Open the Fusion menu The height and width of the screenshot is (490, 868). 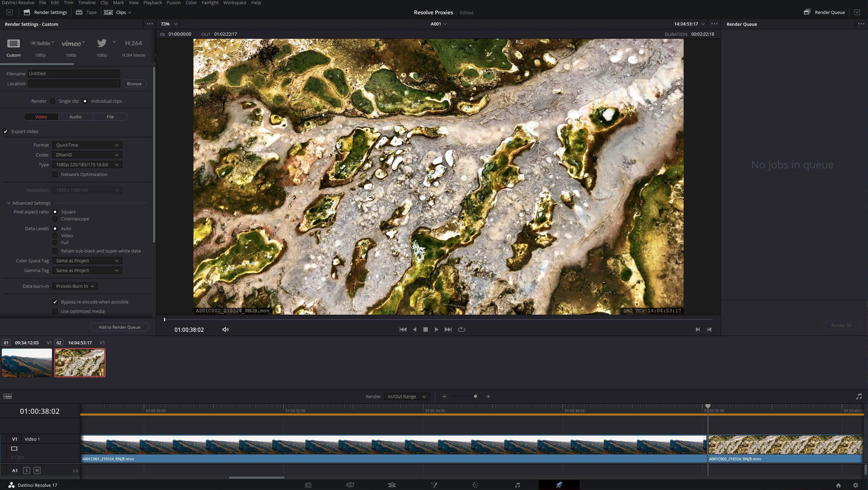coord(173,3)
